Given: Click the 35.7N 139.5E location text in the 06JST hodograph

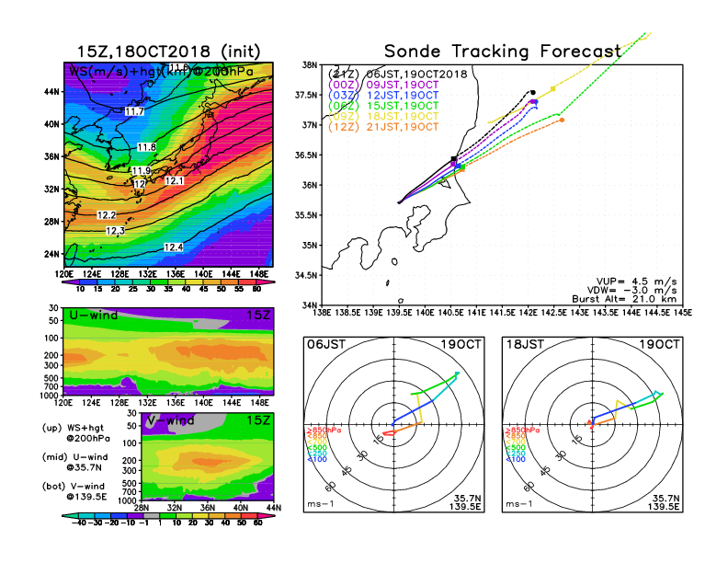Looking at the screenshot, I should tap(465, 502).
